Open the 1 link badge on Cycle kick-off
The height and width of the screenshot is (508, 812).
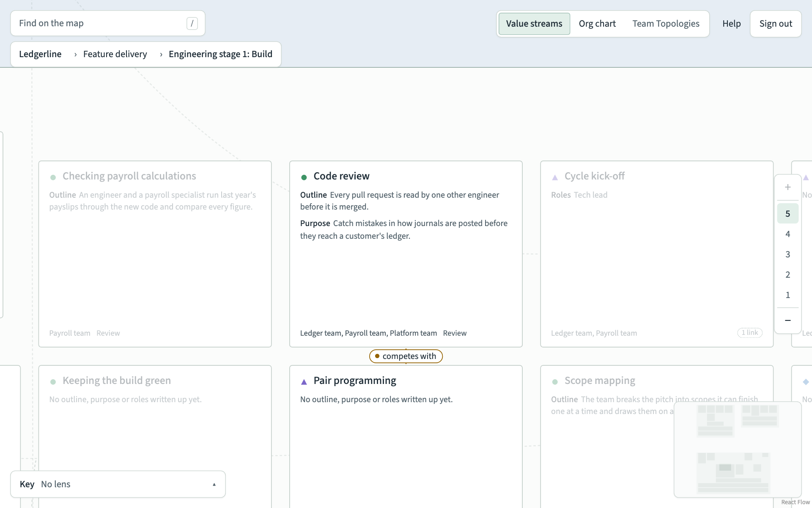coord(749,333)
